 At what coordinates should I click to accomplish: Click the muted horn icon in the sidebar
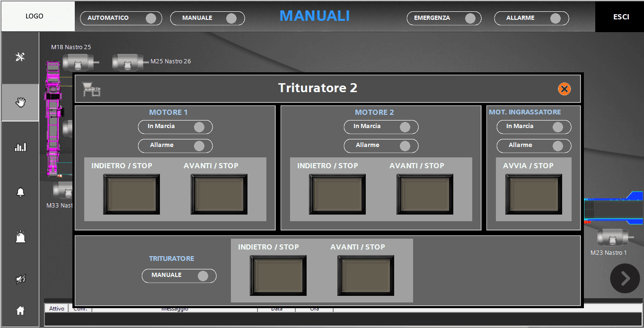pyautogui.click(x=20, y=278)
